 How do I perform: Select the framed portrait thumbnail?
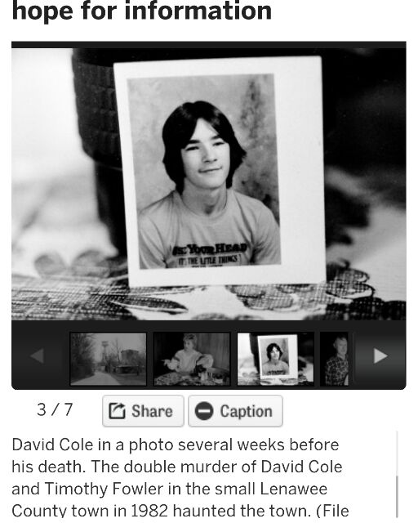point(275,359)
